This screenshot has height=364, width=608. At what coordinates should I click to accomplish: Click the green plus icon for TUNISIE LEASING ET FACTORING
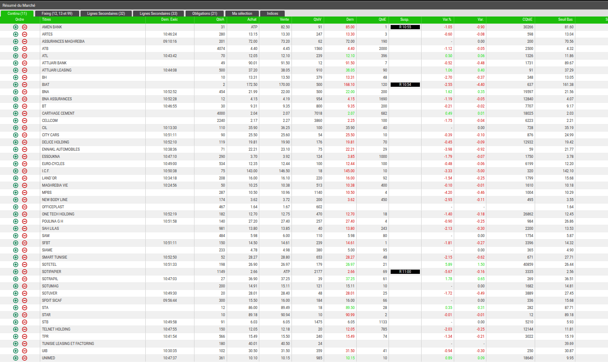(16, 344)
